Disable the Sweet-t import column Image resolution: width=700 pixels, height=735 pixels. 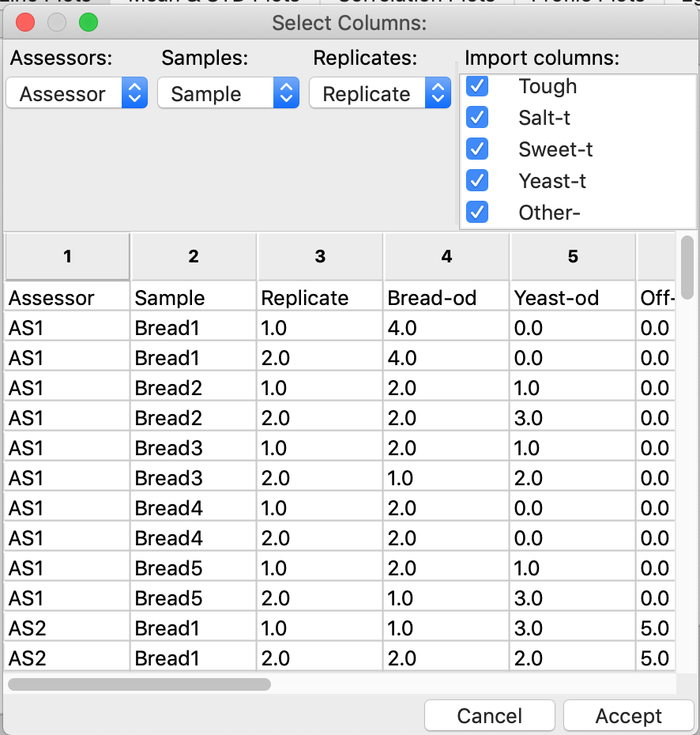pos(477,149)
